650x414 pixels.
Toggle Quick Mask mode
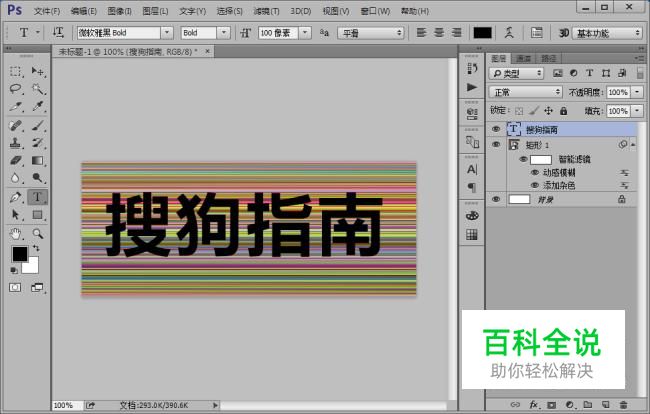(15, 287)
